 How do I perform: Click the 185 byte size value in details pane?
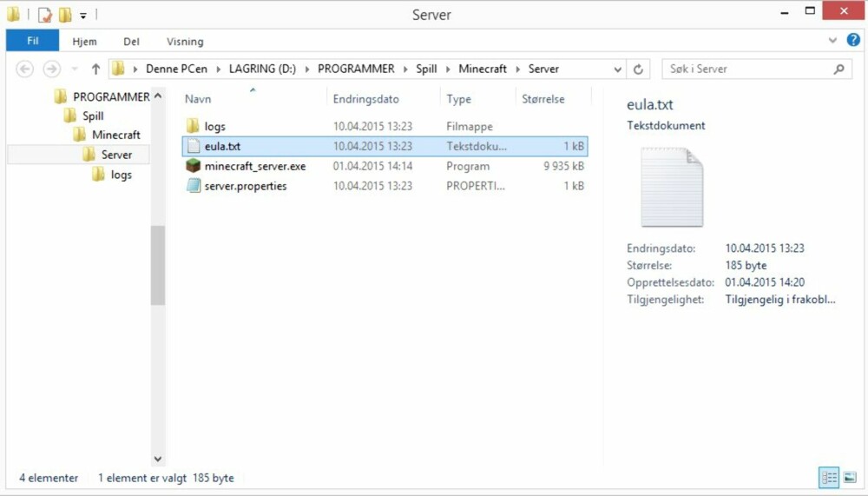pyautogui.click(x=746, y=266)
